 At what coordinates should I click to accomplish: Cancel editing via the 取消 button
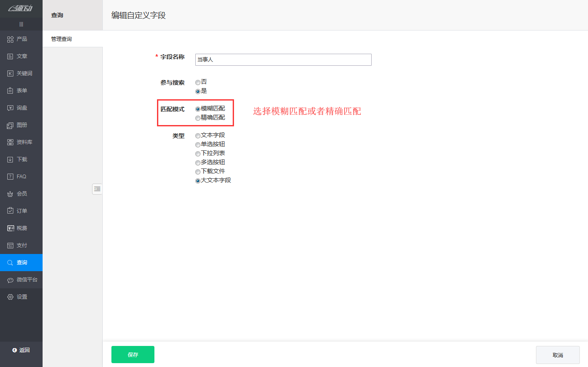pos(557,355)
